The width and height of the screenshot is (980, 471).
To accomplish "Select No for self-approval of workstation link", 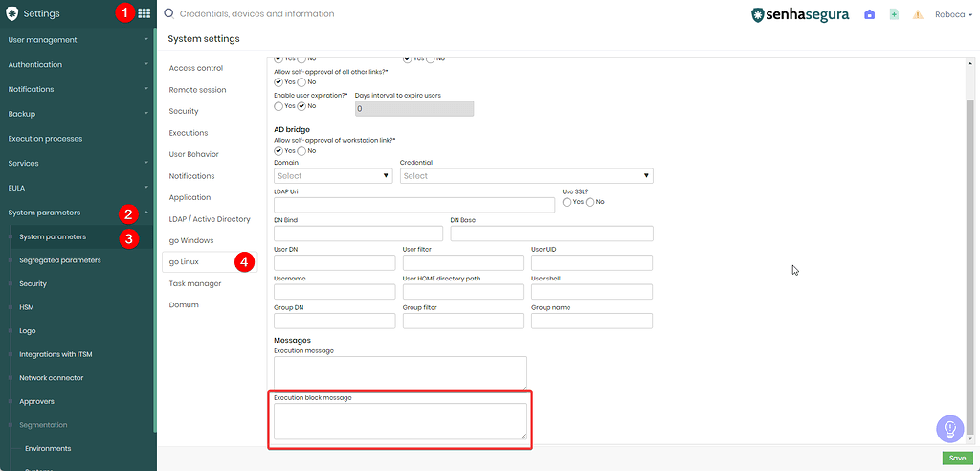I will point(301,150).
